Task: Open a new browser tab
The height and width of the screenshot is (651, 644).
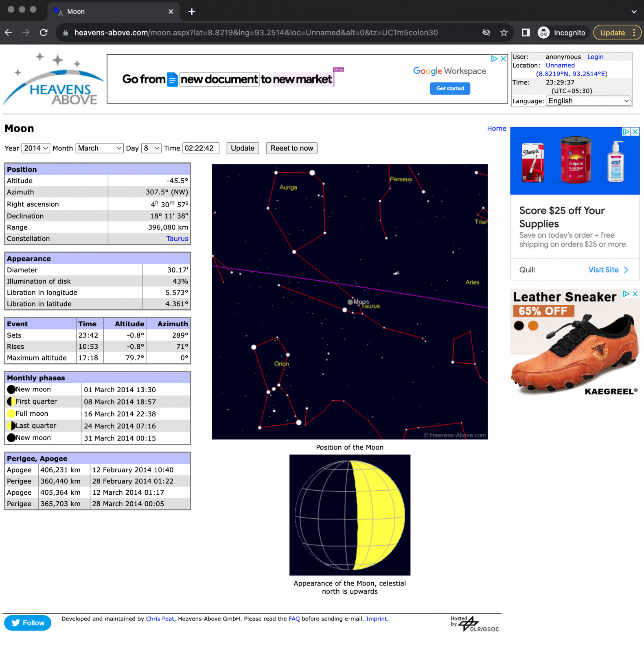Action: click(192, 11)
